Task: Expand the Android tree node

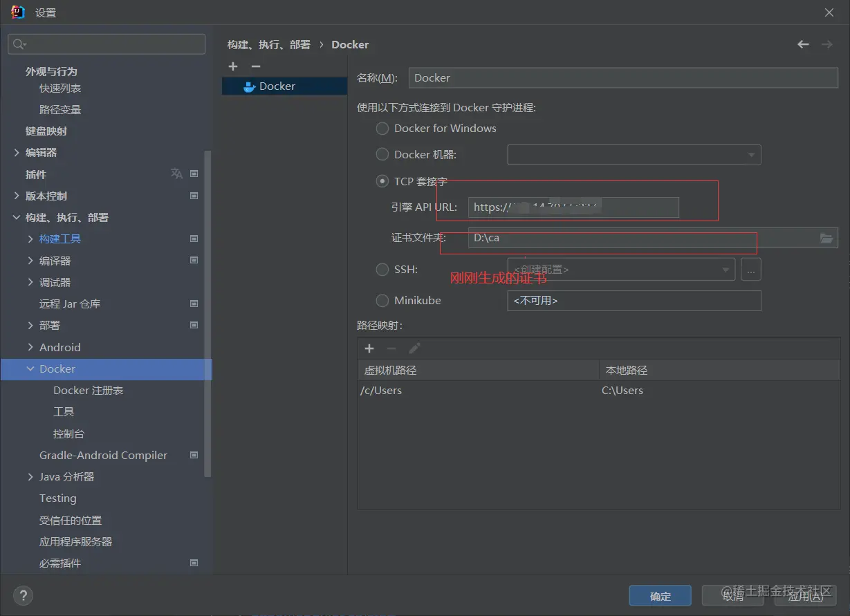Action: click(30, 347)
